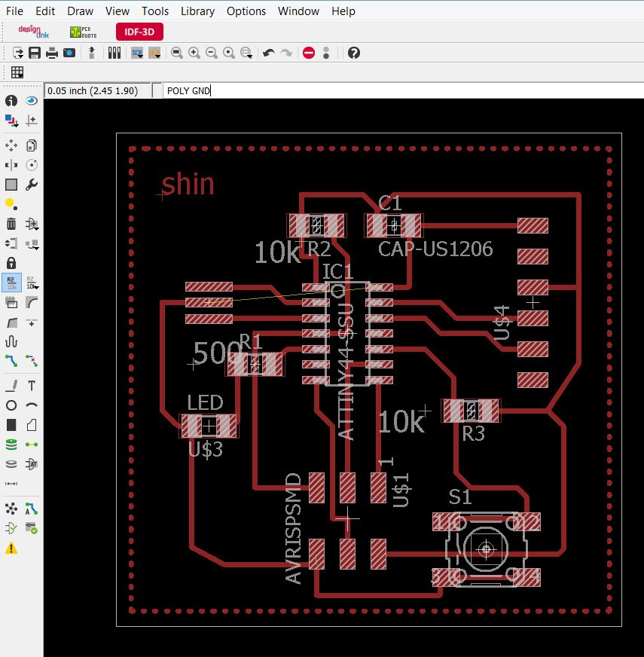Select the Move tool
Screen dimensions: 644x657
(11, 145)
